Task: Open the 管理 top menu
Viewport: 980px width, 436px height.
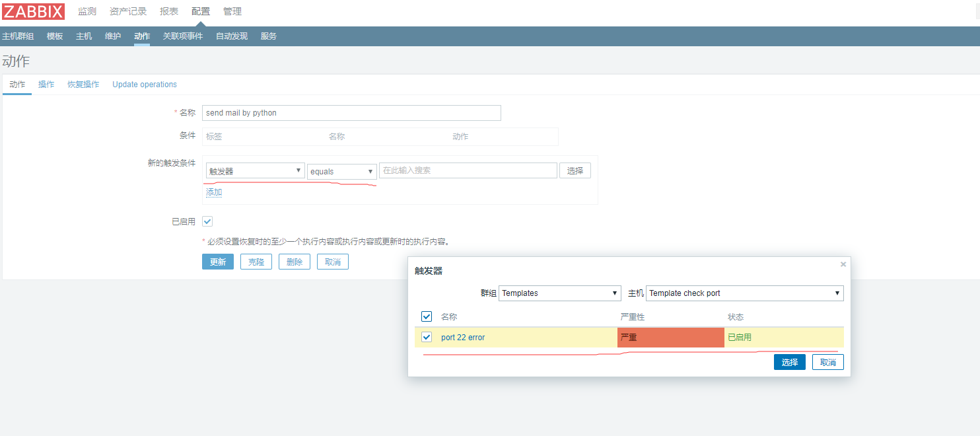Action: click(x=232, y=12)
